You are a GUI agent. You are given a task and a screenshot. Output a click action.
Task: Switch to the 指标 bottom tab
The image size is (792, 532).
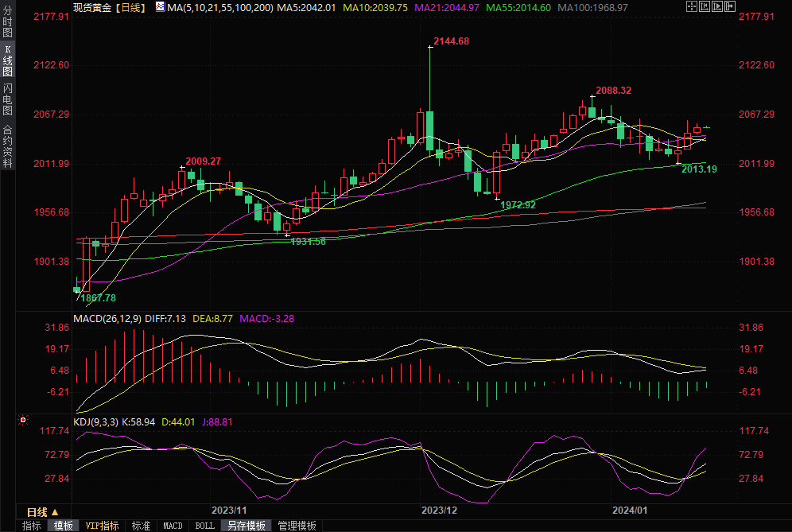[32, 526]
